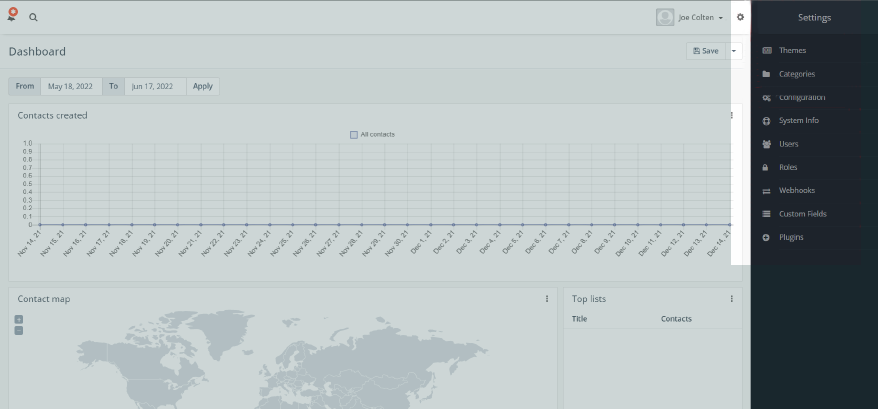
Task: Apply the selected date range
Action: pos(203,86)
